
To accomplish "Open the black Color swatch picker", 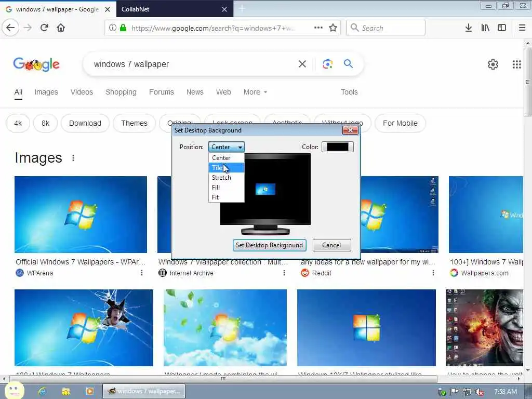I will [338, 147].
